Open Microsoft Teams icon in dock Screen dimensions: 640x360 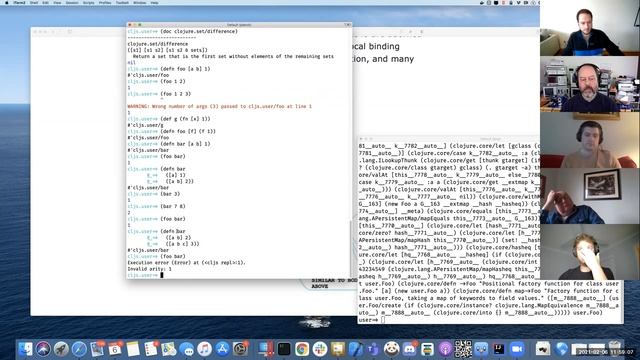373,349
